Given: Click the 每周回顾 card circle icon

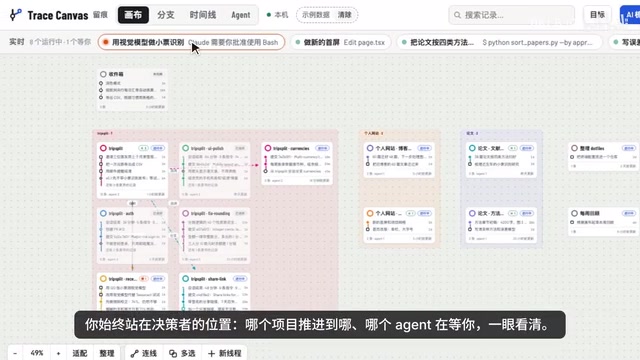Looking at the screenshot, I should (574, 213).
